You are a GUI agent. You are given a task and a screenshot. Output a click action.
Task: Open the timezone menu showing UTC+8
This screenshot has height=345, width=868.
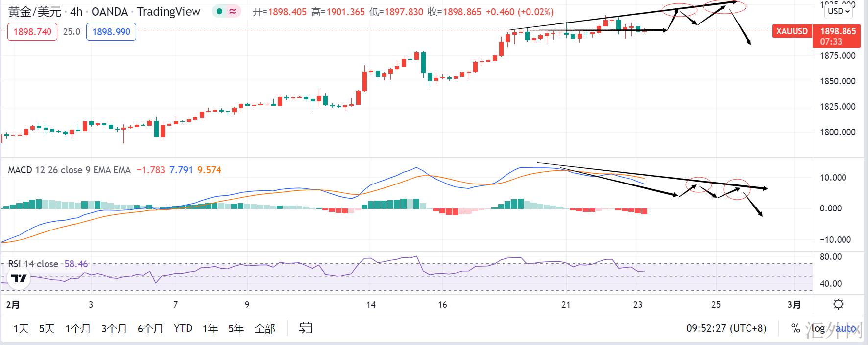pyautogui.click(x=726, y=328)
